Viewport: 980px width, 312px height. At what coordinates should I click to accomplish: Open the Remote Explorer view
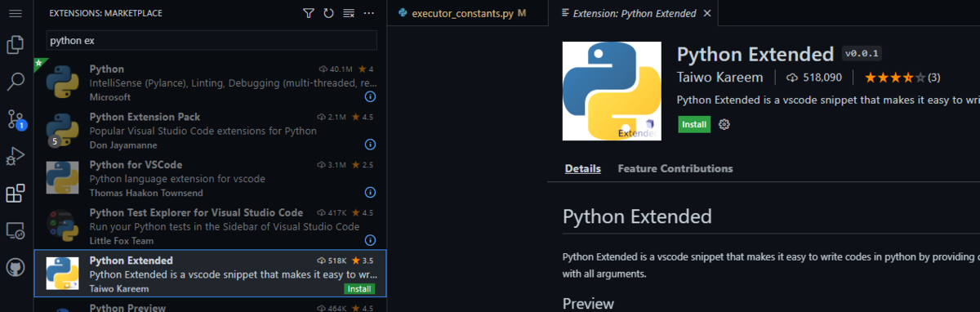[15, 231]
